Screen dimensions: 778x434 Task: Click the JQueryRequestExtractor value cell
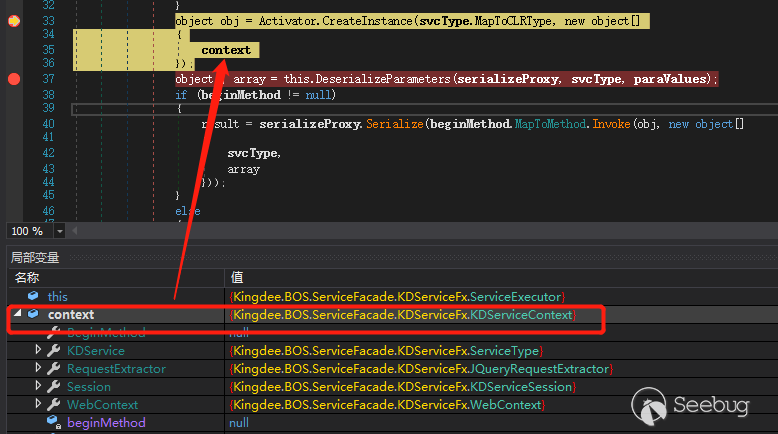click(421, 369)
